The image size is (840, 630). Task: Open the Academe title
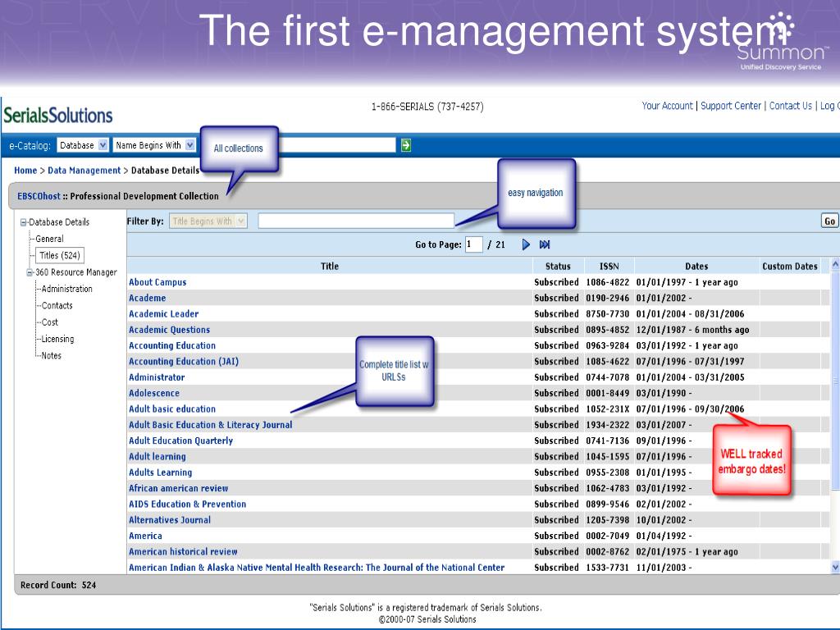point(148,298)
